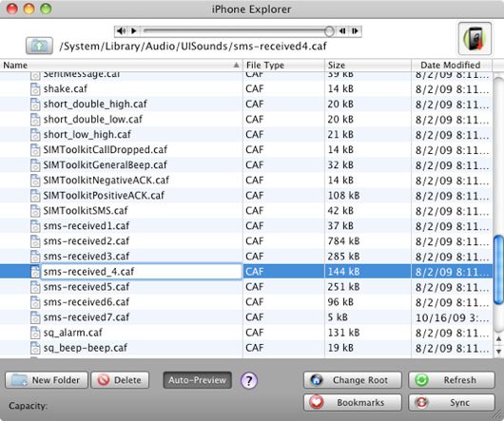Click Change Root button
This screenshot has width=504, height=421.
point(353,380)
